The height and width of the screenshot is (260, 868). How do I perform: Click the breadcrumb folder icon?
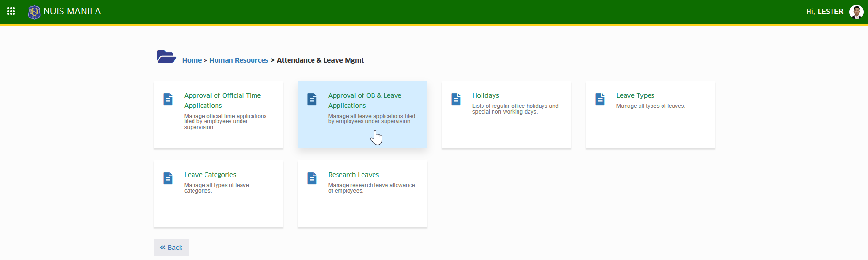point(167,57)
